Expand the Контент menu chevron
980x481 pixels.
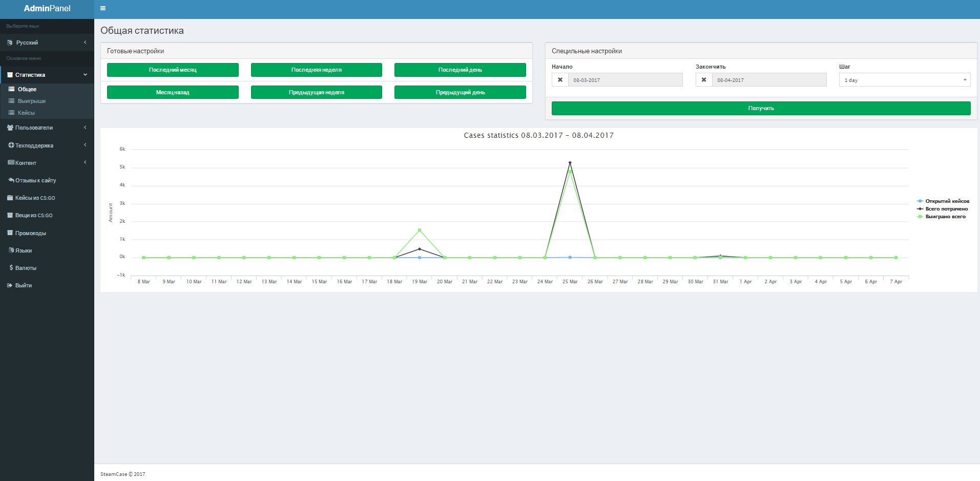85,163
